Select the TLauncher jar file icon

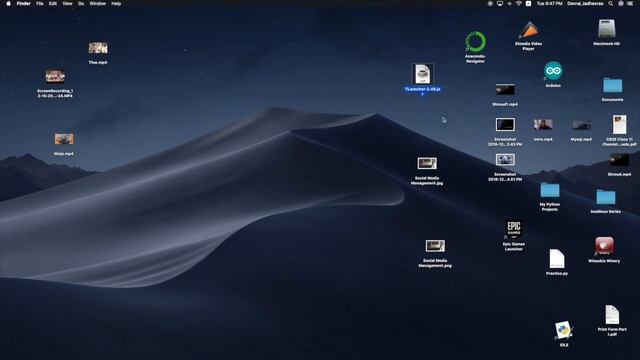(x=422, y=74)
